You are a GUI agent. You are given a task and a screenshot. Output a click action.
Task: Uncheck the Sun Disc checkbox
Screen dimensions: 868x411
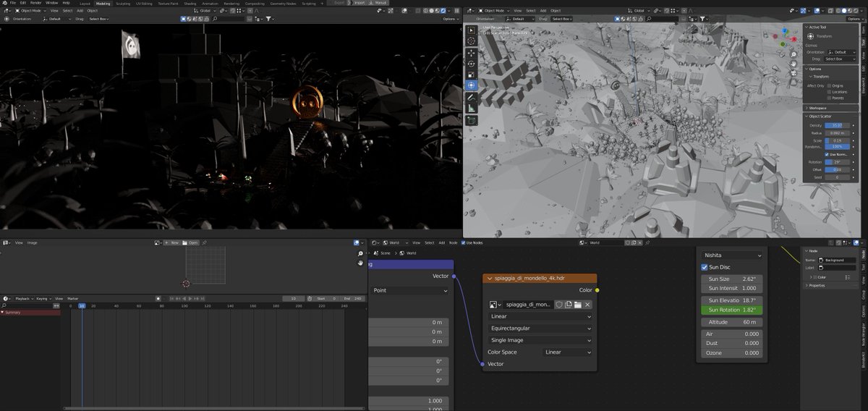click(705, 267)
